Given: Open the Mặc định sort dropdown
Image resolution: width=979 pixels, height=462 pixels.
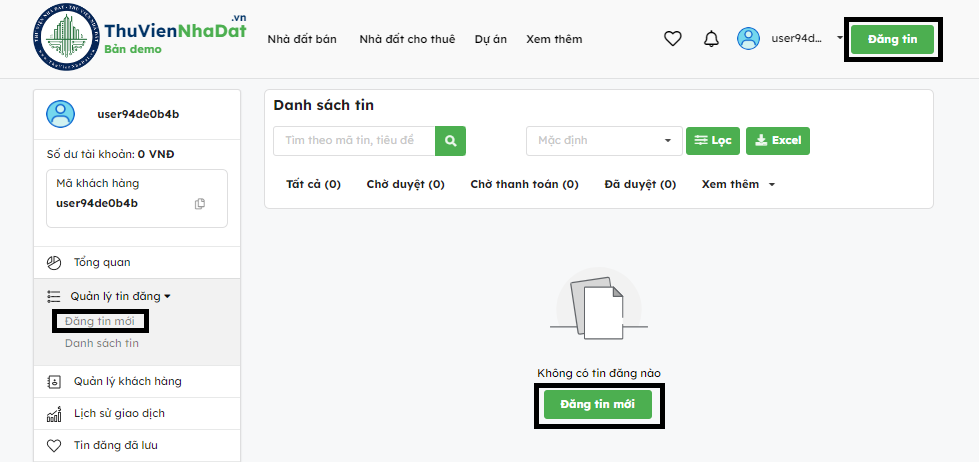Looking at the screenshot, I should point(604,141).
